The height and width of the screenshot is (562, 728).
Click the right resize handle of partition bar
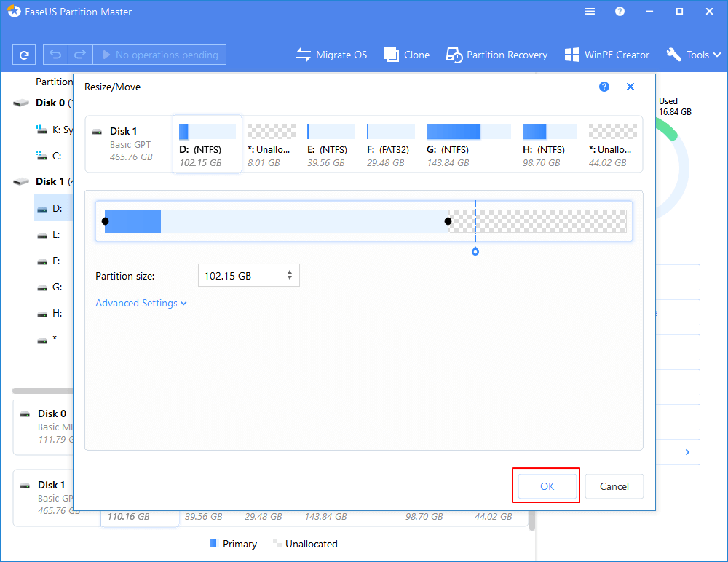pyautogui.click(x=448, y=221)
